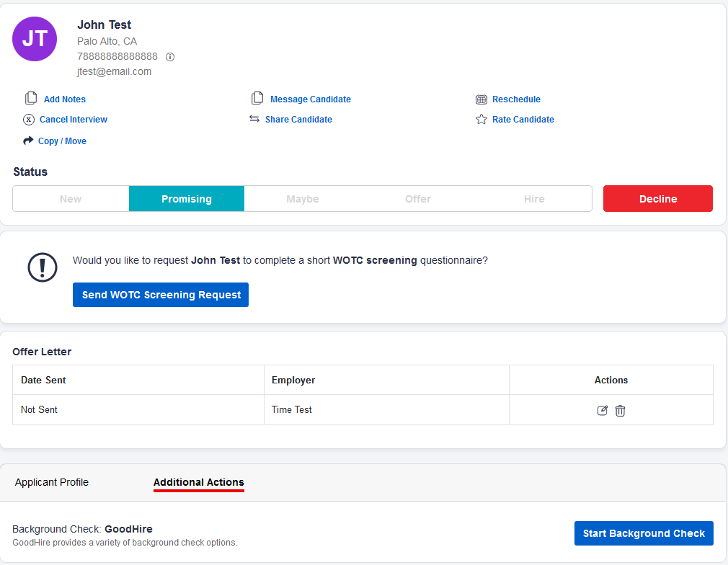Screen dimensions: 728x565
Task: Click the Share Candidate arrows icon
Action: pyautogui.click(x=254, y=119)
